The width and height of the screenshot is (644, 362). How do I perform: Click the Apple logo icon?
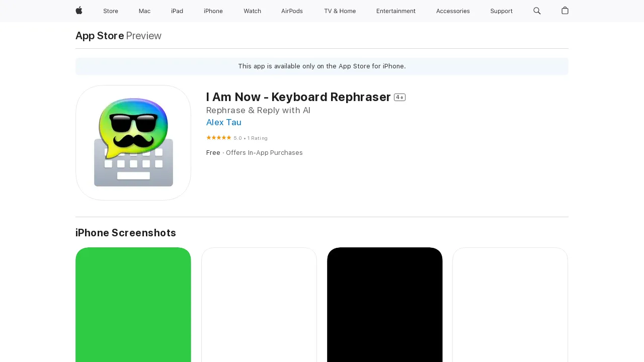(x=79, y=11)
